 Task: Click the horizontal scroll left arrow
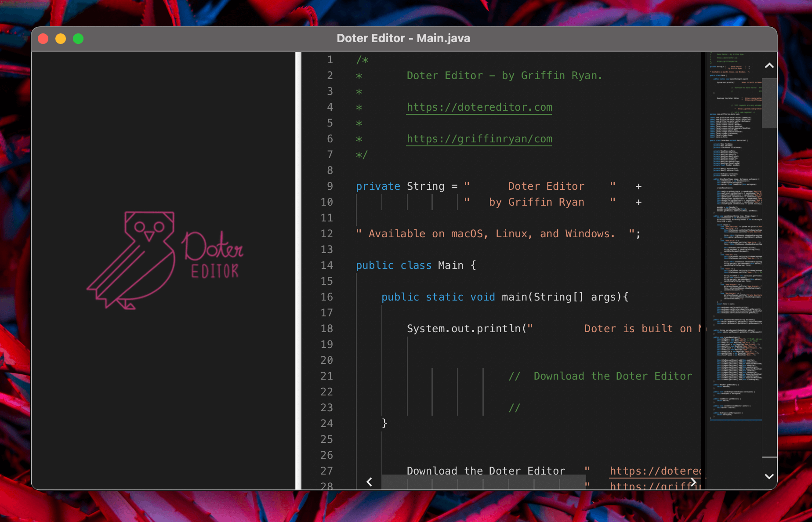click(369, 482)
